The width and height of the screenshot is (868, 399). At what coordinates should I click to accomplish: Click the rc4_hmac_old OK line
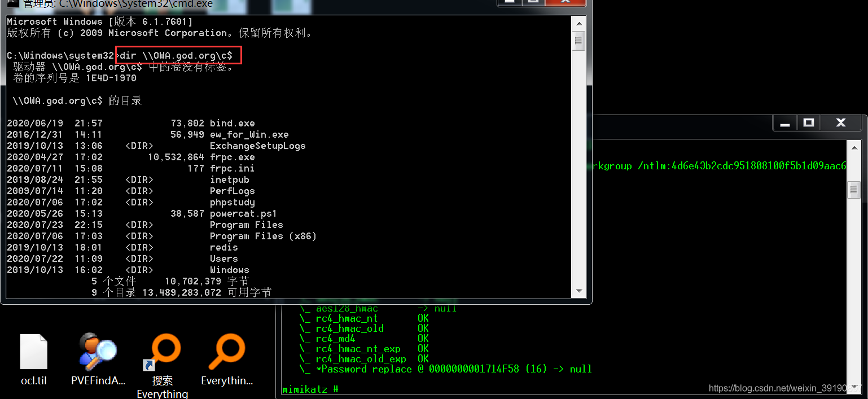[x=364, y=328]
